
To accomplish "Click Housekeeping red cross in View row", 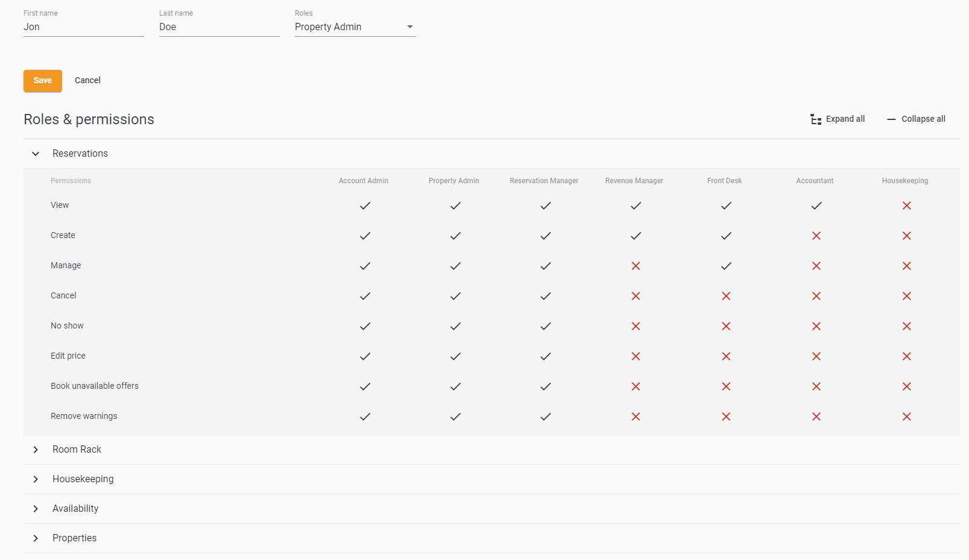I will coord(906,206).
